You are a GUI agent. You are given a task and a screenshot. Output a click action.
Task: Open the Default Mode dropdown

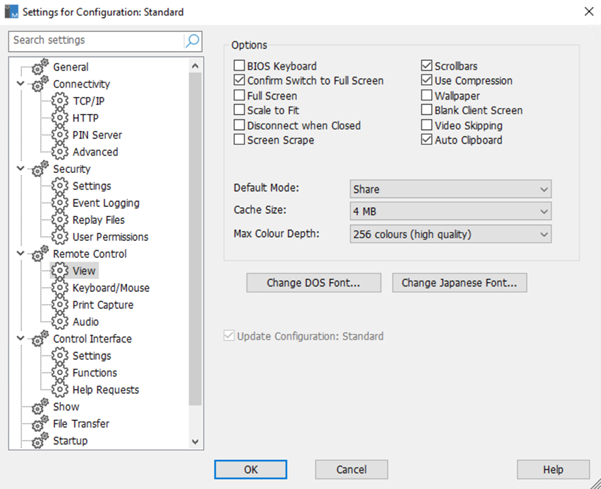click(451, 189)
